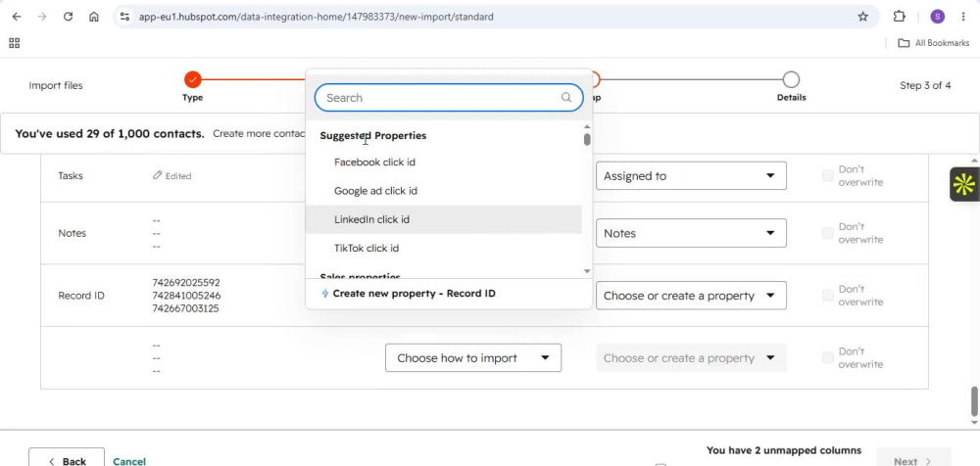Click the browser address bar URL

(316, 17)
